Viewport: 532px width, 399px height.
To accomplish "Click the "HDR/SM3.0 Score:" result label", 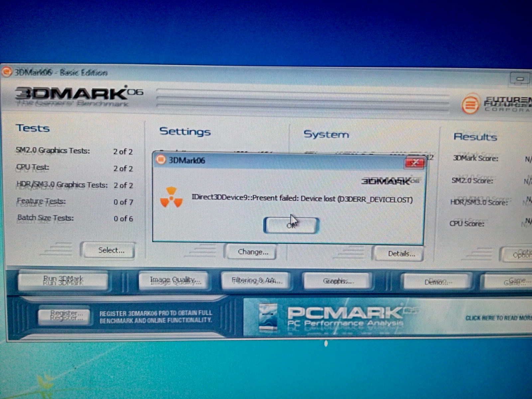I will coord(479,202).
